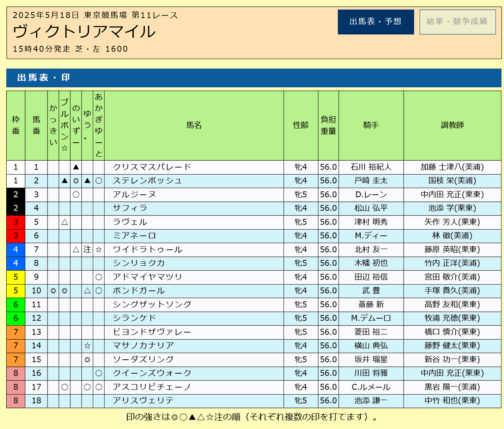The width and height of the screenshot is (504, 429).
Task: Click horse name ステレンボッシュ
Action: click(x=147, y=181)
